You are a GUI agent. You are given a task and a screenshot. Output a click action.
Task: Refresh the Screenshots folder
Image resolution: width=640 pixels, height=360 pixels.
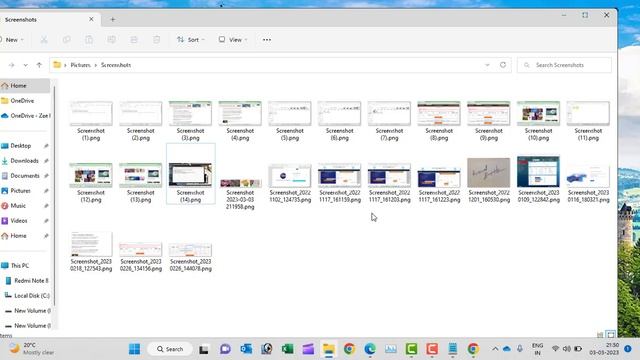point(503,65)
